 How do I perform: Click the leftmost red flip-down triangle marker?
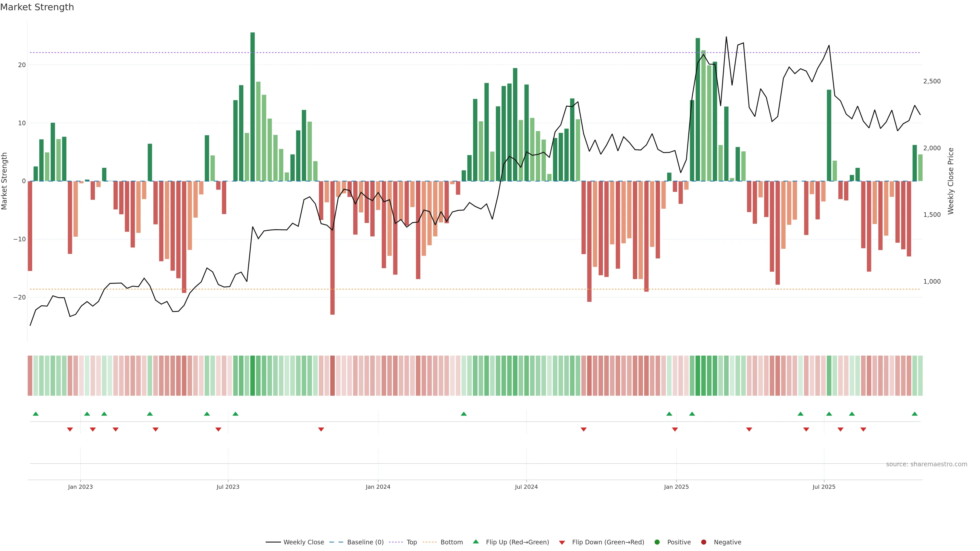point(70,429)
